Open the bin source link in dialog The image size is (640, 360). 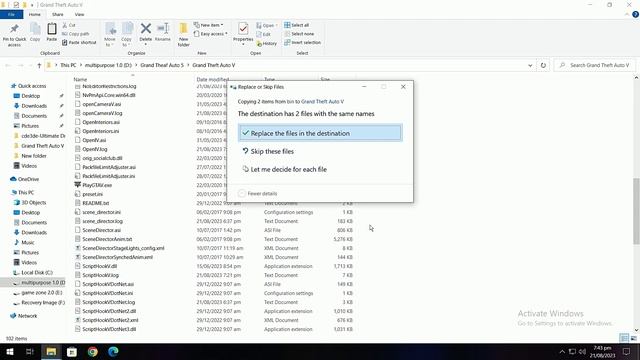(290, 102)
